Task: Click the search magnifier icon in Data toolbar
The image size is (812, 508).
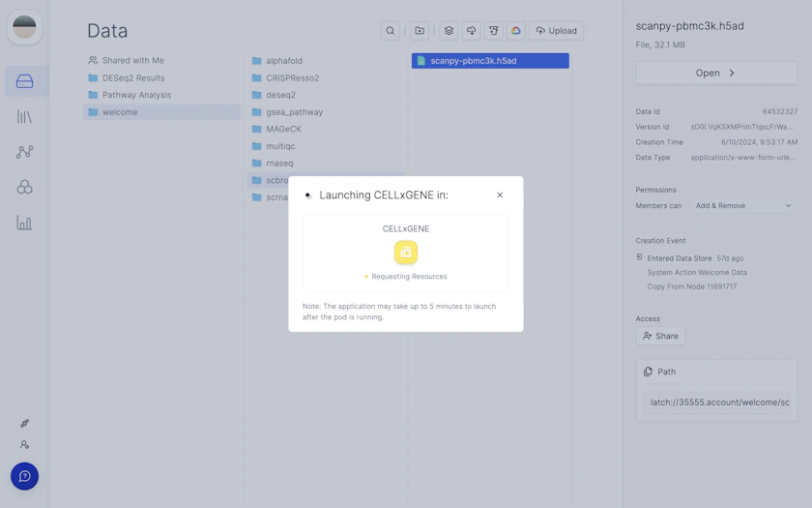Action: point(391,31)
